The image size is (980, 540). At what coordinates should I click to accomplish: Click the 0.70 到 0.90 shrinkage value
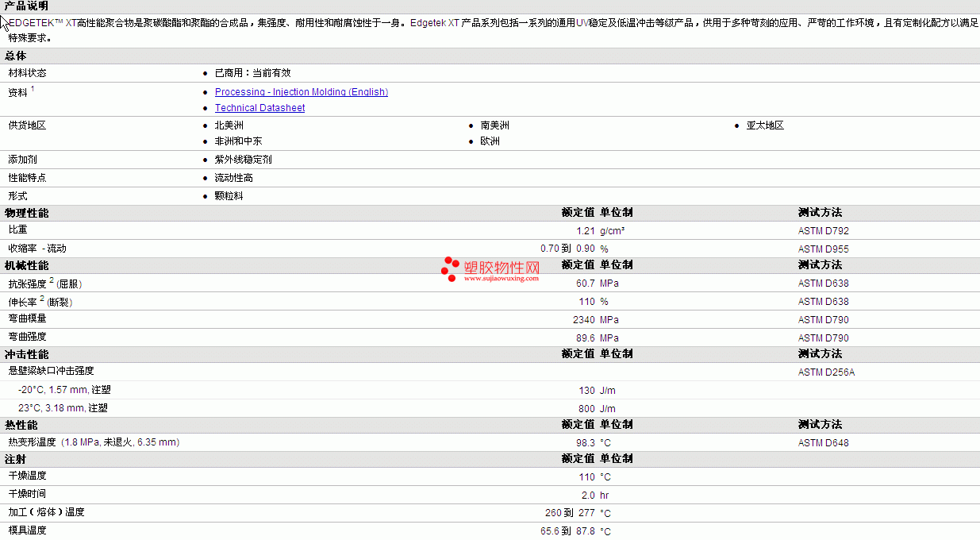(568, 249)
